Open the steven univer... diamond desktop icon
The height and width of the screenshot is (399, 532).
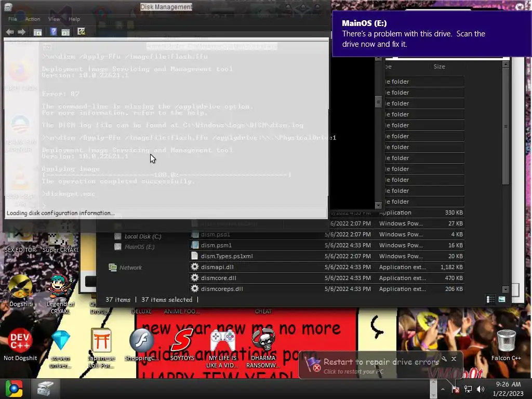point(61,349)
